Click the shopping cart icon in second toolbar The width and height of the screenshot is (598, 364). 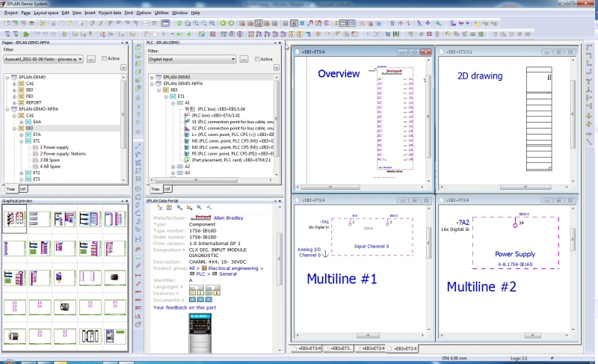pos(388,34)
